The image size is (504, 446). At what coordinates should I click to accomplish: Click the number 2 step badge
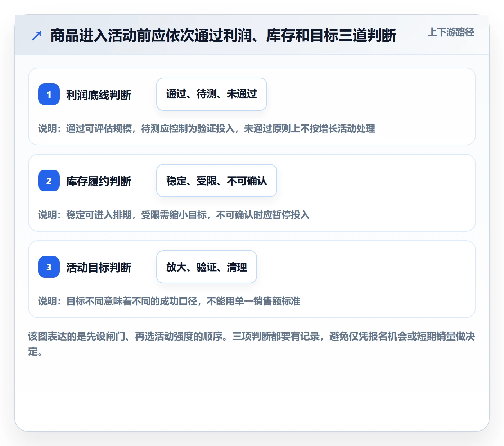click(x=49, y=181)
